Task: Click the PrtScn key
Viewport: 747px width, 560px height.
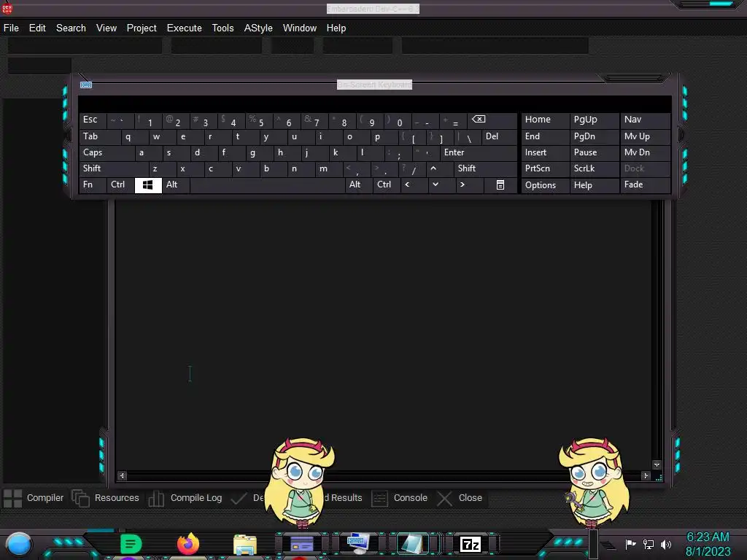Action: tap(545, 168)
